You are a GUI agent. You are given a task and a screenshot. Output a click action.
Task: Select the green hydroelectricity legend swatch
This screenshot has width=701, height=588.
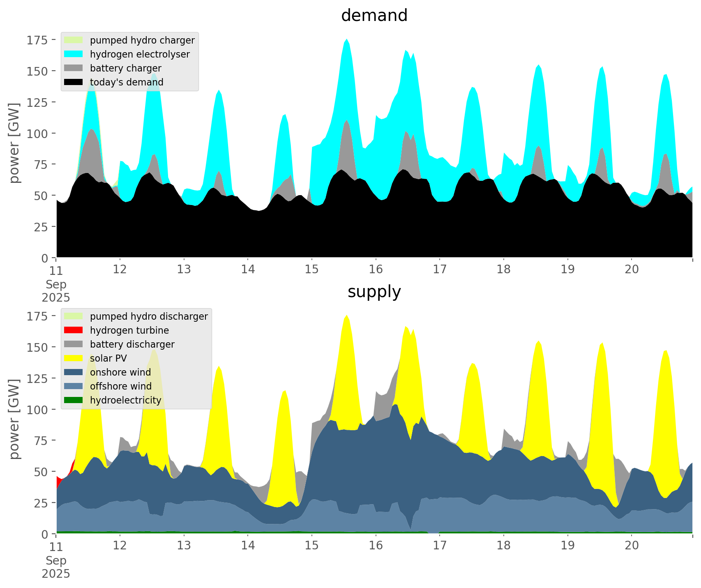(x=73, y=400)
